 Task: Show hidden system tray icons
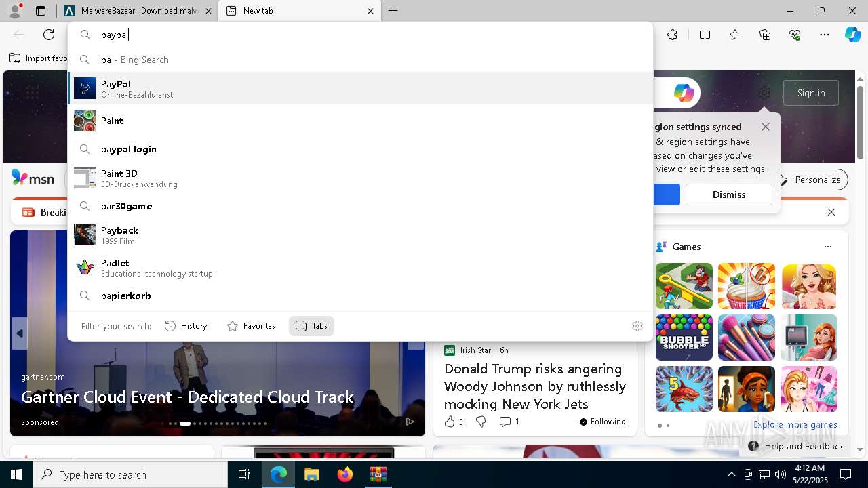coord(731,474)
